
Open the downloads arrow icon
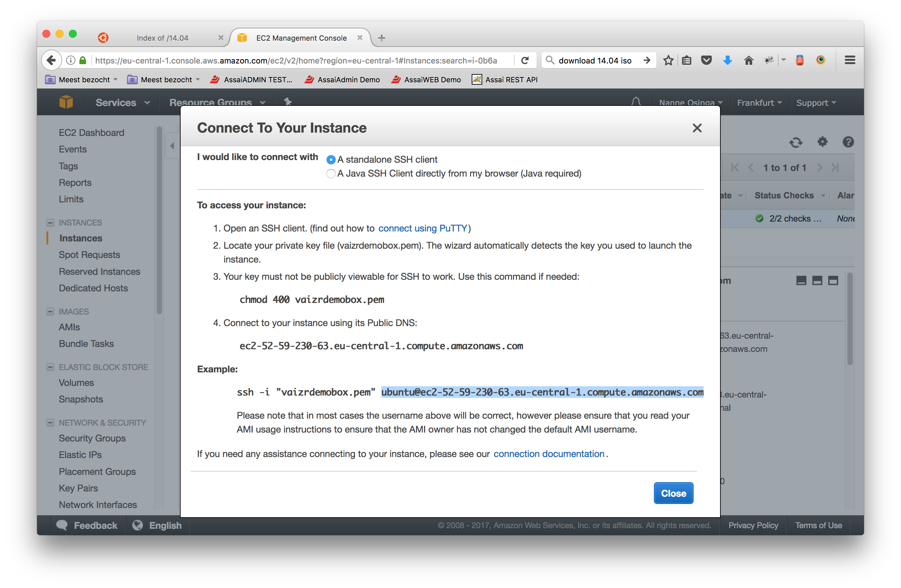727,61
